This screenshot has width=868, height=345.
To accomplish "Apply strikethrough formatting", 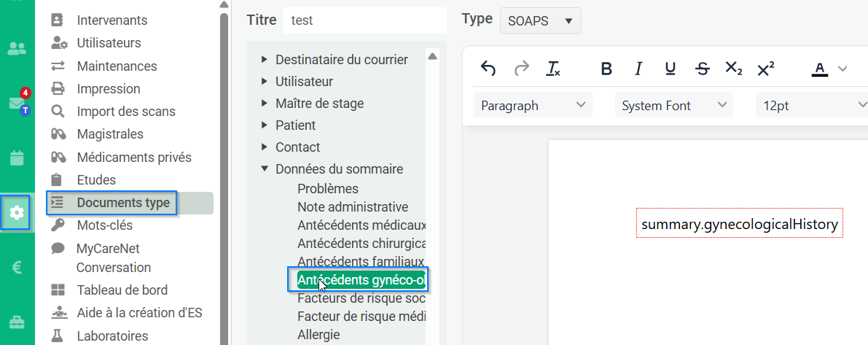I will [703, 69].
